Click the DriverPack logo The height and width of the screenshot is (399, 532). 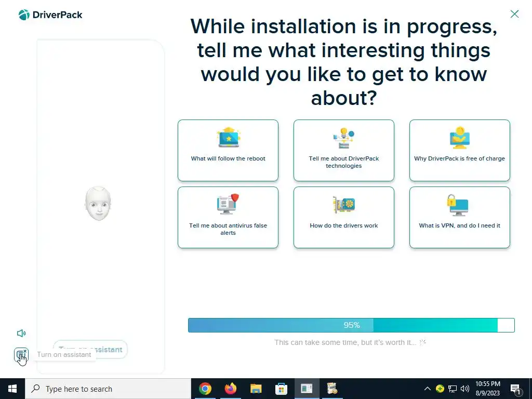[50, 15]
